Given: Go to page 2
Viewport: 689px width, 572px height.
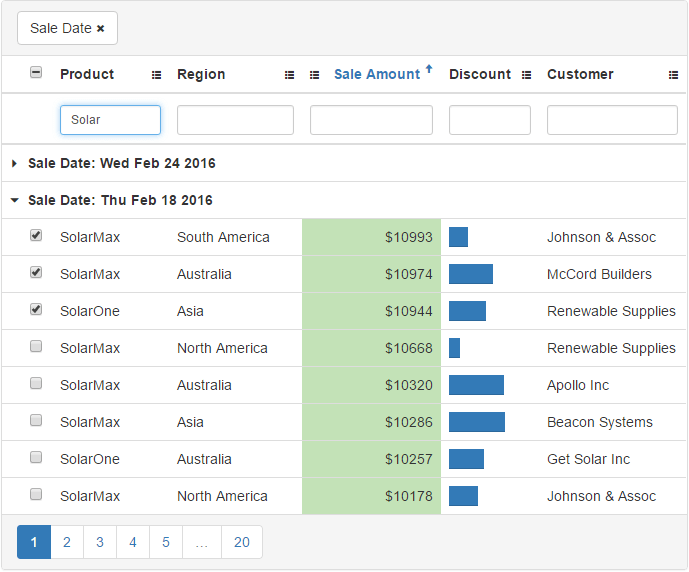Looking at the screenshot, I should point(67,542).
